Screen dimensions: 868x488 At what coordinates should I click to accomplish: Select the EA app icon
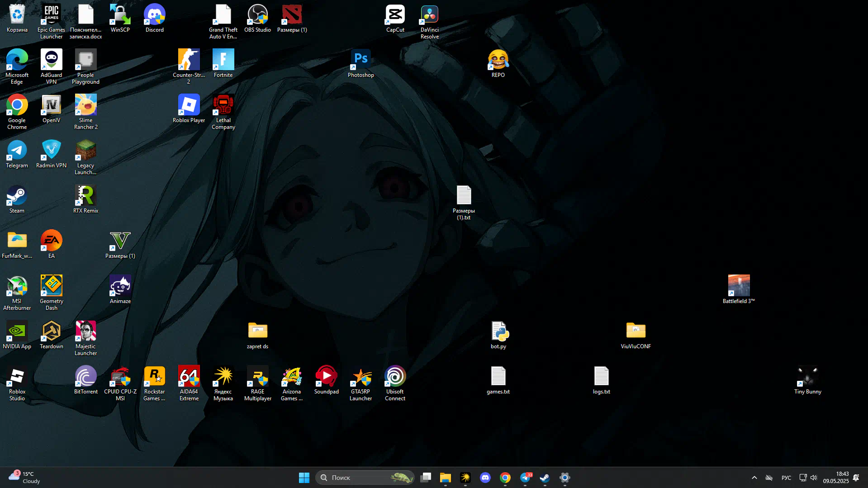[52, 245]
